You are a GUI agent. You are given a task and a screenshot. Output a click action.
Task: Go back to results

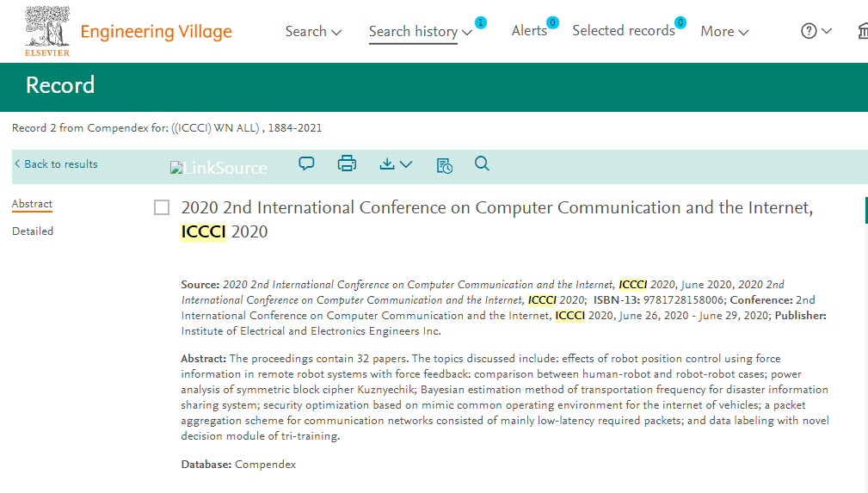[x=56, y=164]
